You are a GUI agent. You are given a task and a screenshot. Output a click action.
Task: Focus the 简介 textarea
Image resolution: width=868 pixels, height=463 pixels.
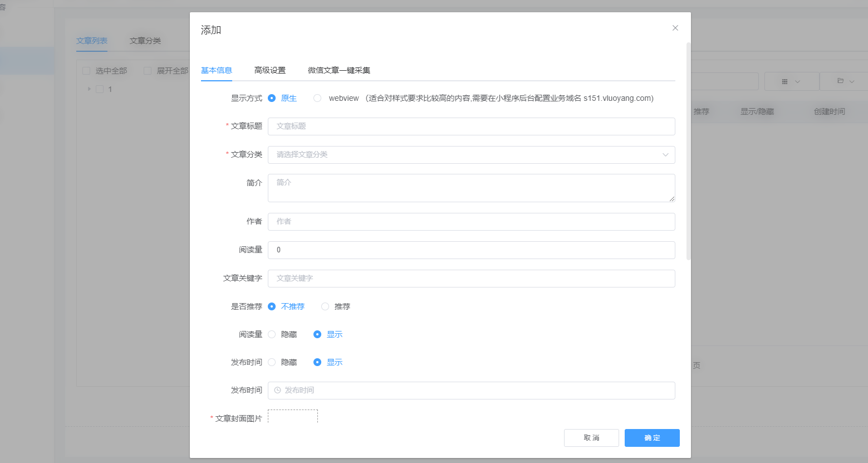point(471,188)
